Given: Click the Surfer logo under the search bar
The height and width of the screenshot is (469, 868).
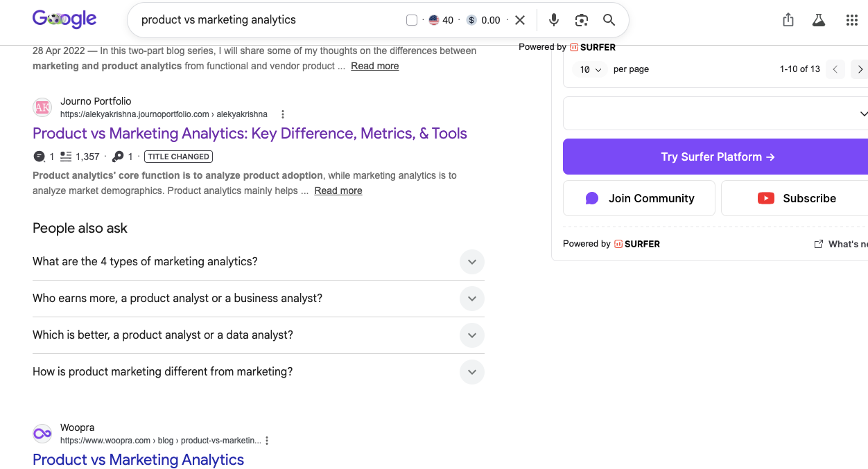Looking at the screenshot, I should click(x=593, y=47).
